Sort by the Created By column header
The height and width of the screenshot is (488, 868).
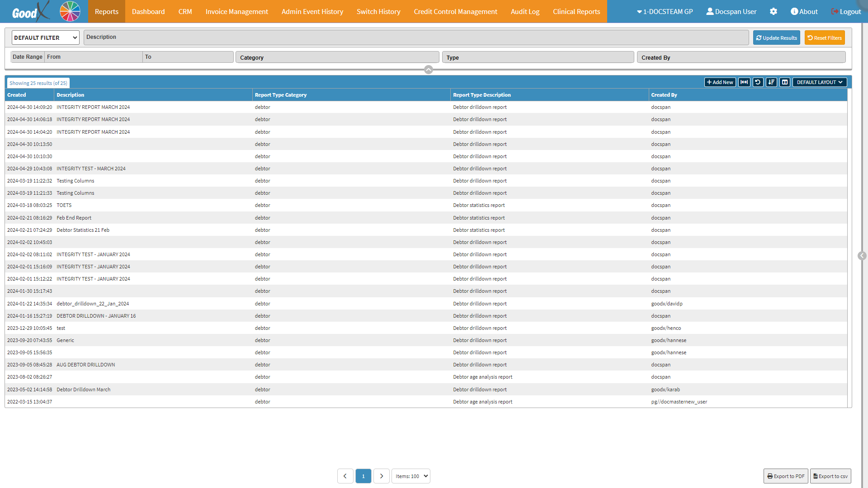[x=748, y=95]
